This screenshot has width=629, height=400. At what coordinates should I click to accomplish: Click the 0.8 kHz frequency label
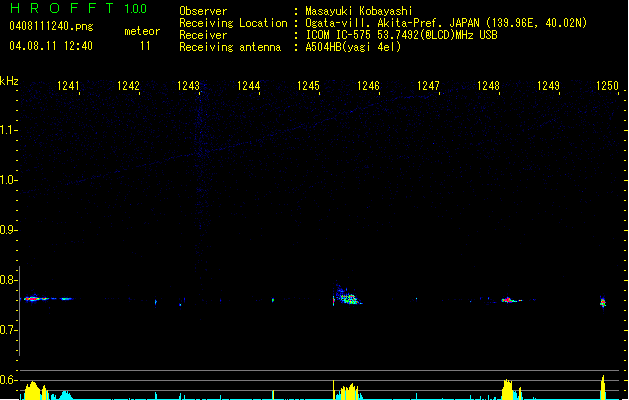8,280
